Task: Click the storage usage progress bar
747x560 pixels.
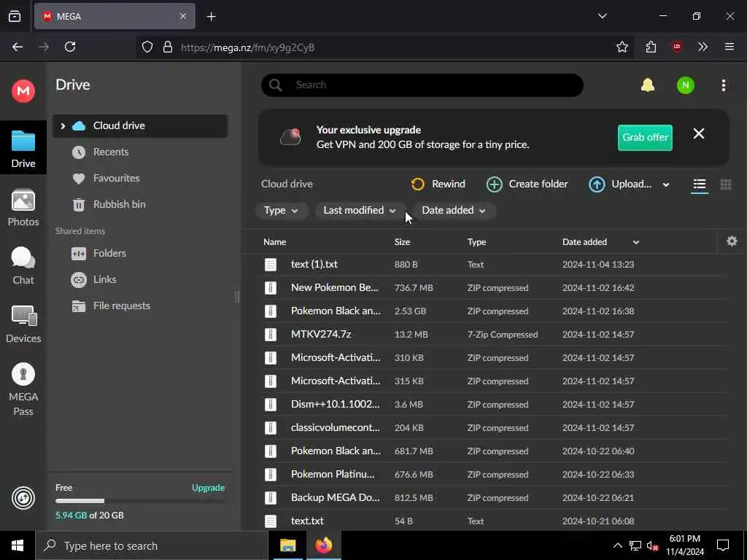Action: [x=140, y=501]
